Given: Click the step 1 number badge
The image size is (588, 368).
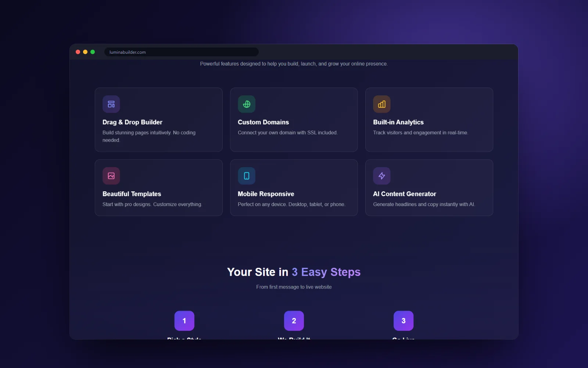Looking at the screenshot, I should click(184, 321).
